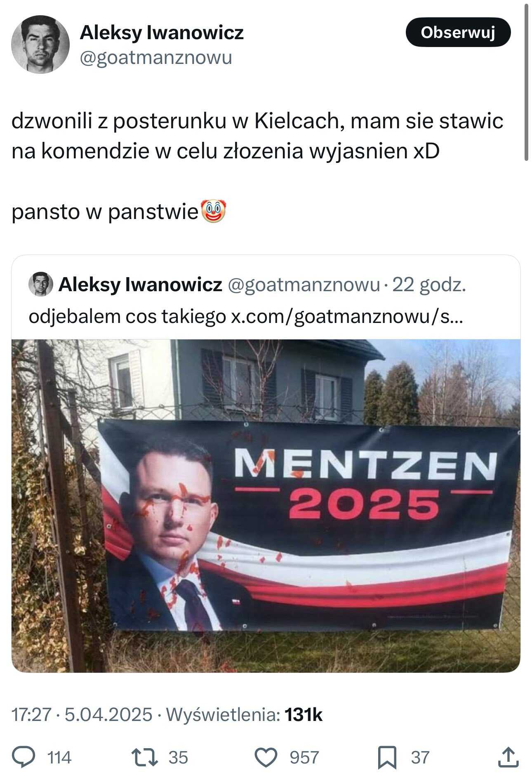Follow user with Obserwuj button

pyautogui.click(x=458, y=32)
